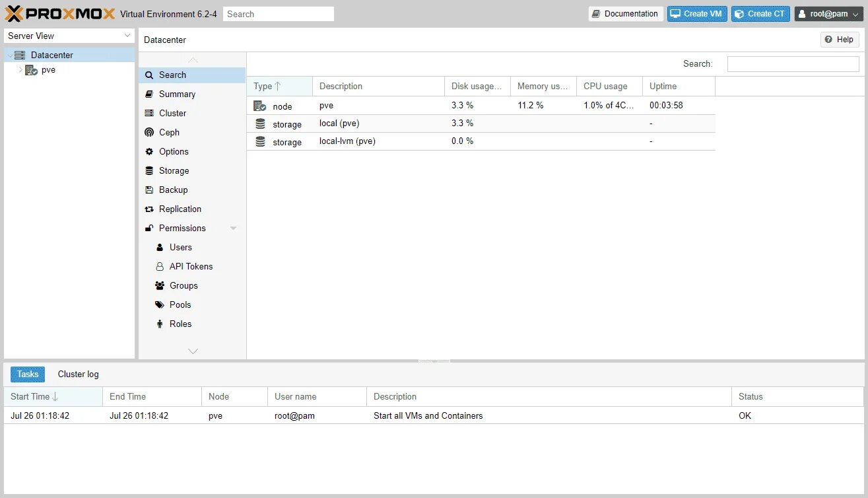The height and width of the screenshot is (498, 868).
Task: Click the Node column header in tasks
Action: click(x=235, y=397)
